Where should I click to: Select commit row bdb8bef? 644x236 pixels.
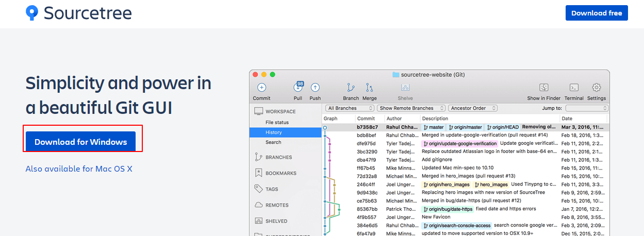[x=466, y=135]
